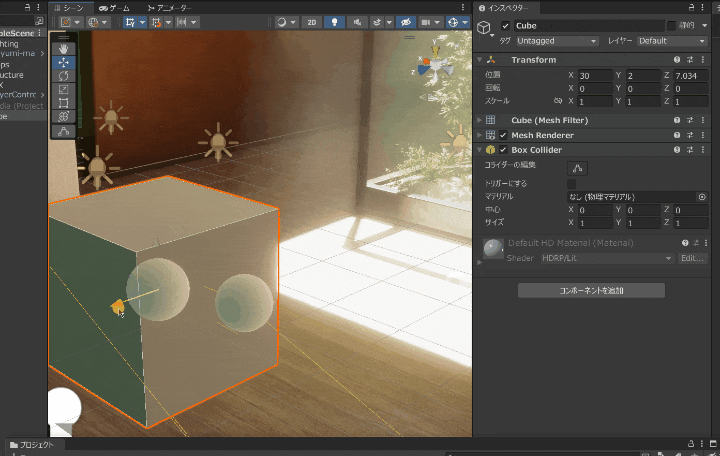Screen dimensions: 720x456
Task: Switch to the ゲーム (Game) tab
Action: 114,7
